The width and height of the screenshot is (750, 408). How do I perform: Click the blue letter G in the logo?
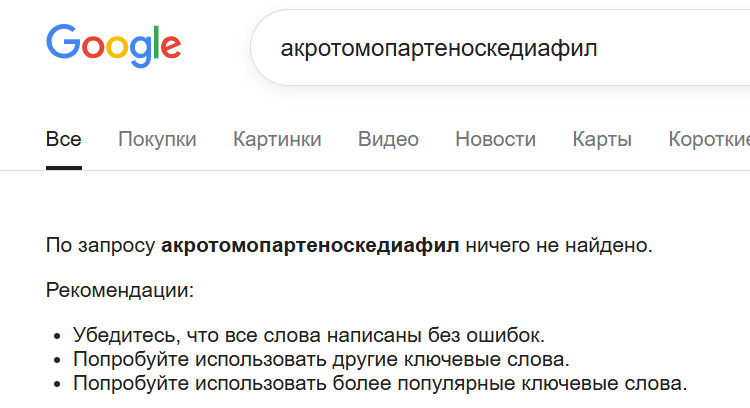[x=63, y=44]
